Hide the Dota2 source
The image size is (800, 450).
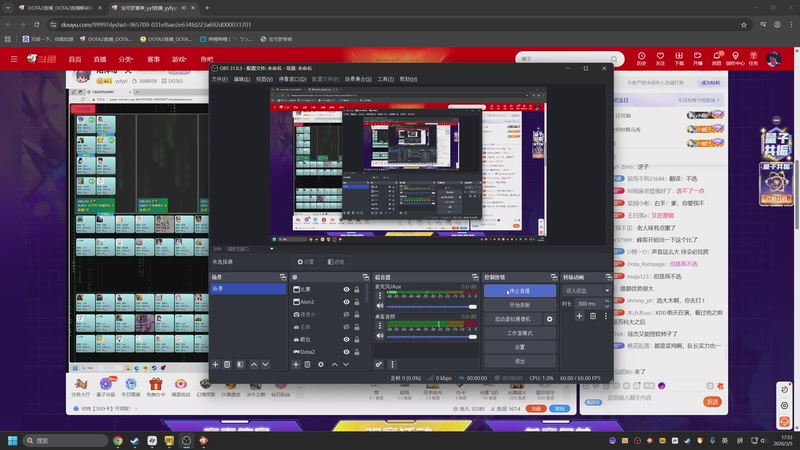click(346, 352)
